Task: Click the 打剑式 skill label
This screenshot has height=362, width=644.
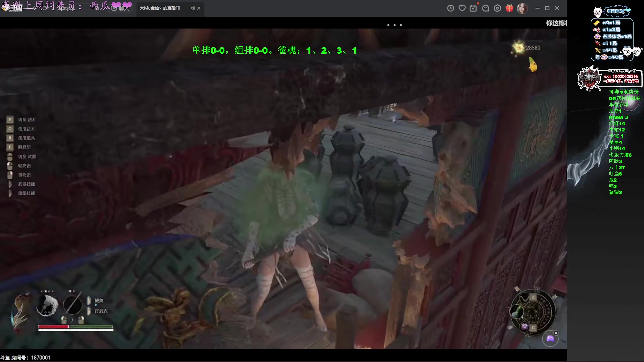Action: (101, 311)
